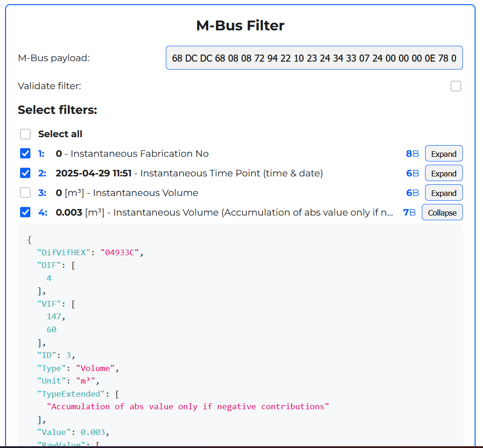Click the M-Bus payload input field
Screen dimensions: 483x448
click(314, 58)
